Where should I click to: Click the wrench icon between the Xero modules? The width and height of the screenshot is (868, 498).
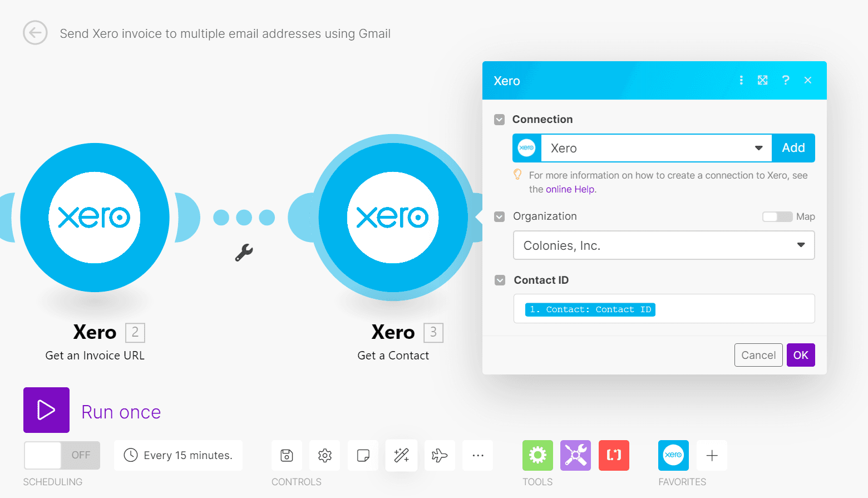tap(244, 252)
